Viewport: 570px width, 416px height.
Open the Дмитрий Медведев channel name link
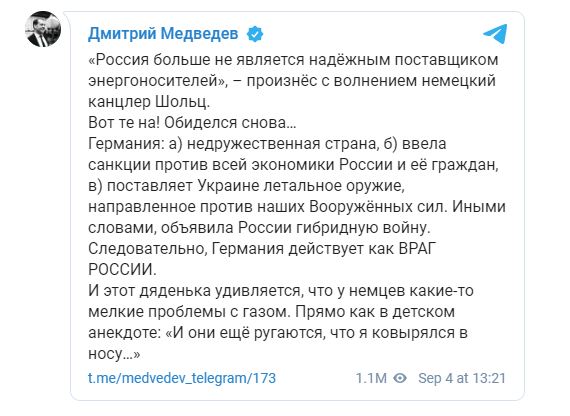click(163, 34)
